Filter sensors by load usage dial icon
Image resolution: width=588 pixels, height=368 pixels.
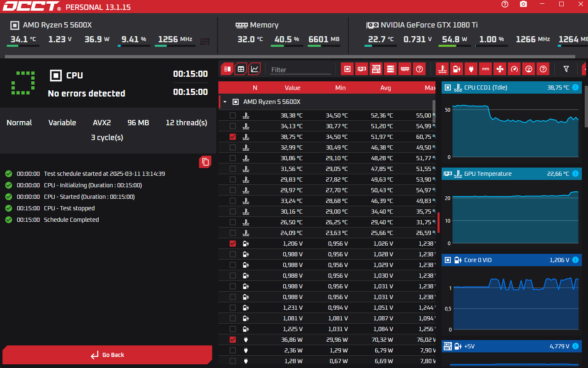click(x=529, y=69)
